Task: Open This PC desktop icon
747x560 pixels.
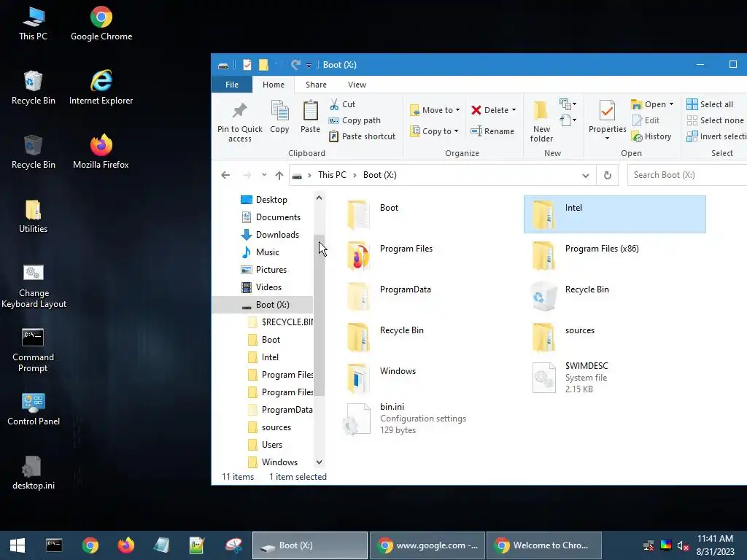Action: 33,24
